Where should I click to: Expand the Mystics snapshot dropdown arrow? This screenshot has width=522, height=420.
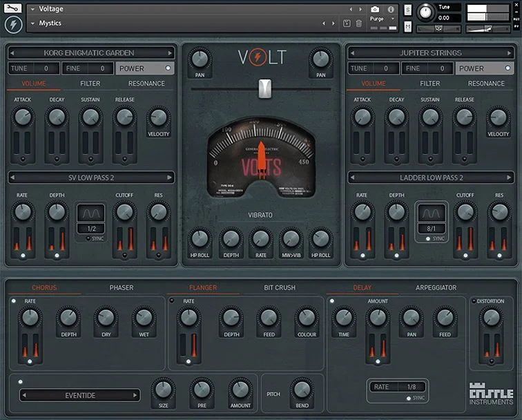coord(32,23)
